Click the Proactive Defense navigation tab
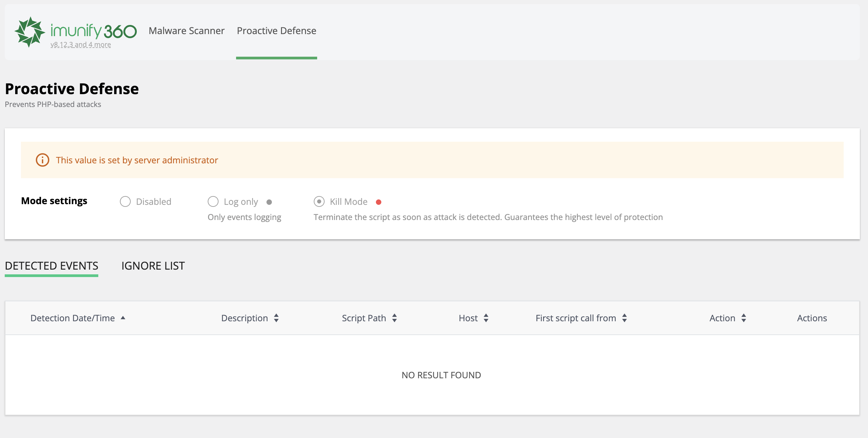Screen dimensions: 868x438 pyautogui.click(x=276, y=31)
